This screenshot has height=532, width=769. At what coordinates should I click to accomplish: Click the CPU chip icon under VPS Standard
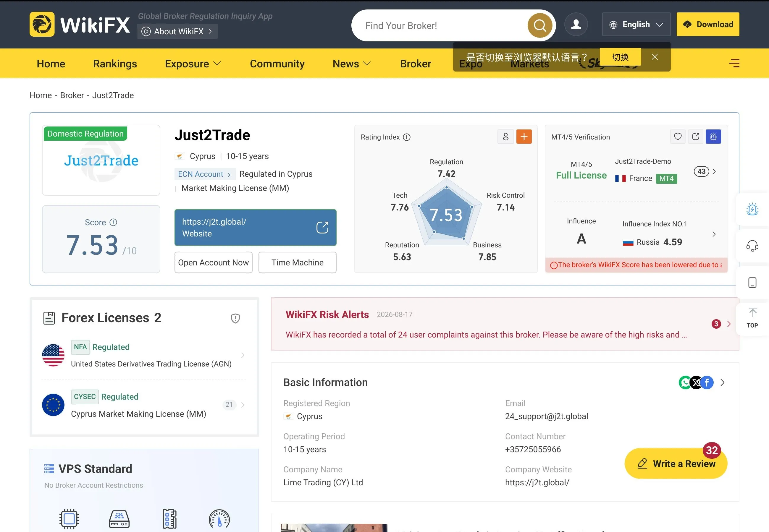click(x=69, y=519)
